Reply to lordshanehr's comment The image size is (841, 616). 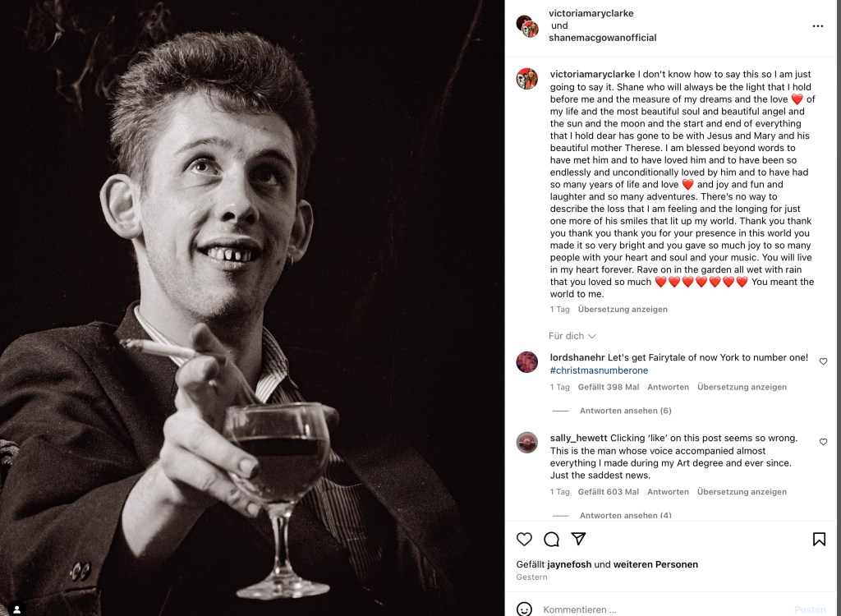point(668,387)
